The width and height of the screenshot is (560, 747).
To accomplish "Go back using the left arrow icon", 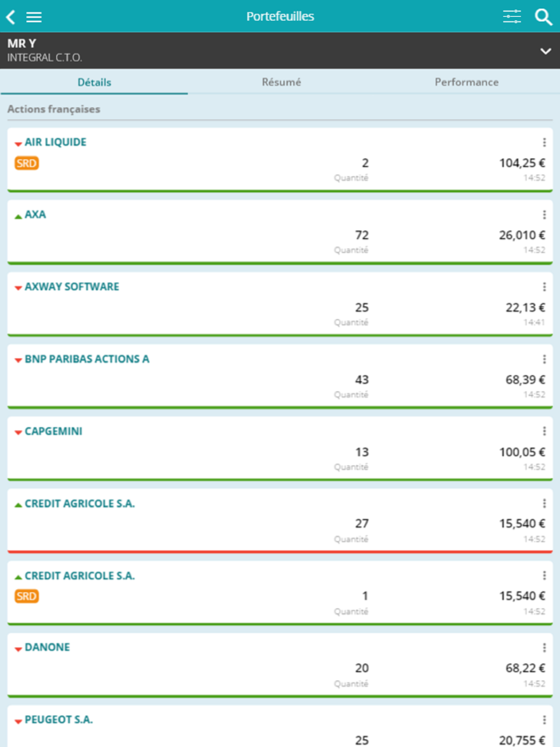I will coord(11,17).
